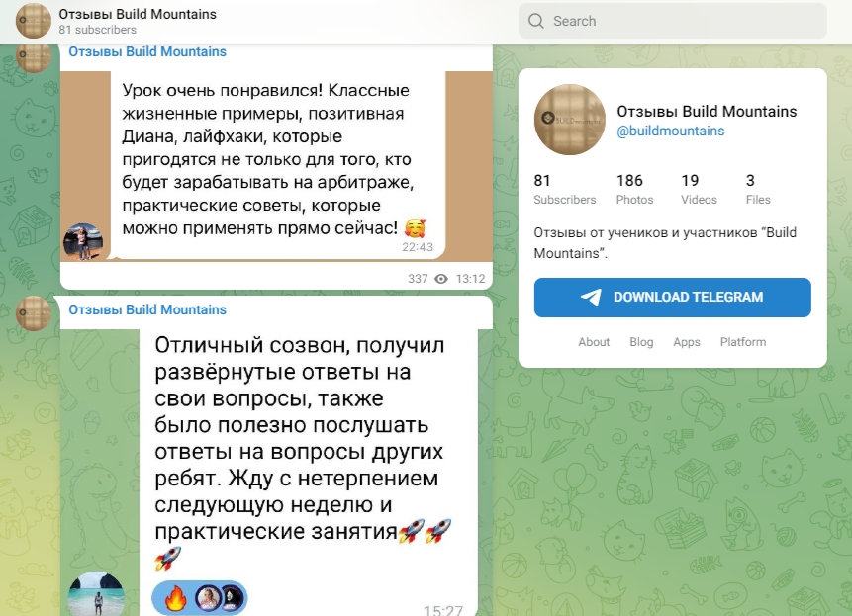Click the views eye icon beside 337
Image resolution: width=852 pixels, height=616 pixels.
[x=441, y=279]
